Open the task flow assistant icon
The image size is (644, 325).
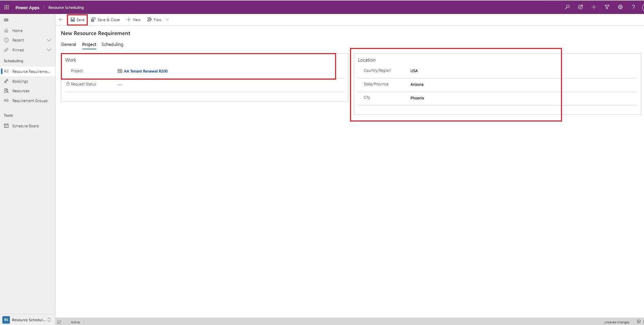click(580, 7)
